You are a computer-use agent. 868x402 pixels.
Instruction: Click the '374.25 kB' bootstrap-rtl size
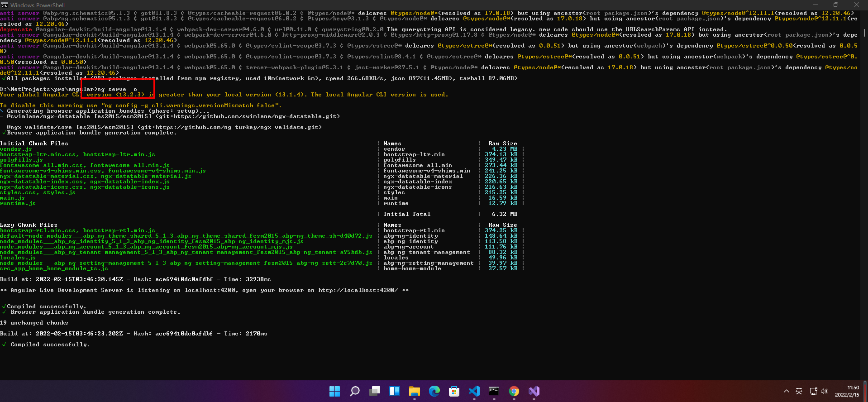tap(501, 230)
